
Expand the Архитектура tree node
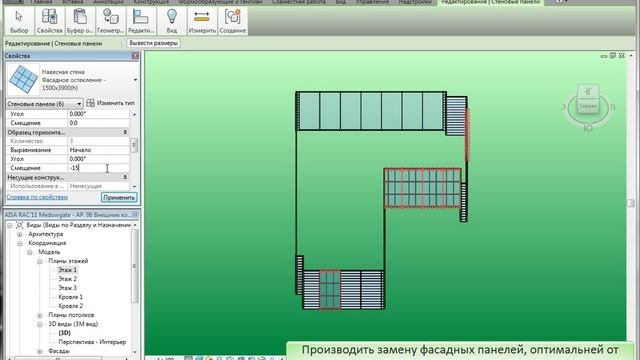click(20, 234)
